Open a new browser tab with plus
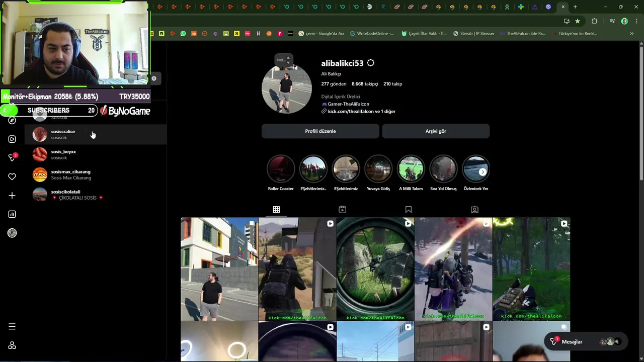The width and height of the screenshot is (644, 362). (x=575, y=7)
